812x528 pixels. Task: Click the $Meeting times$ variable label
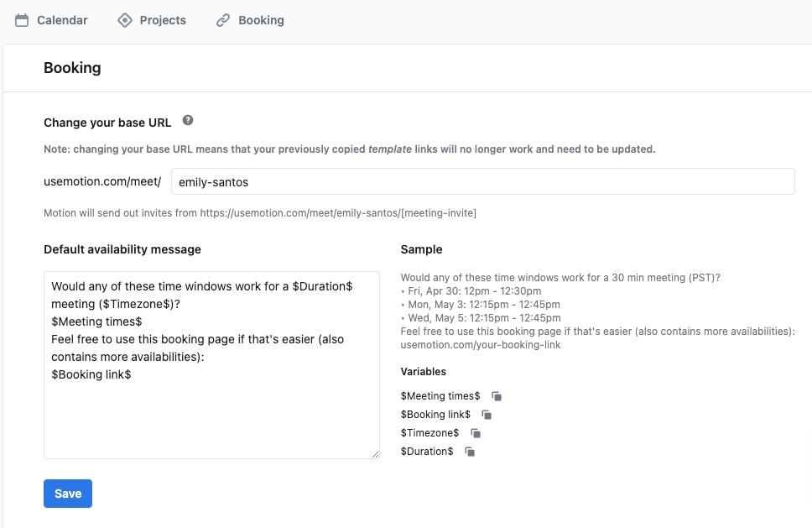coord(440,396)
